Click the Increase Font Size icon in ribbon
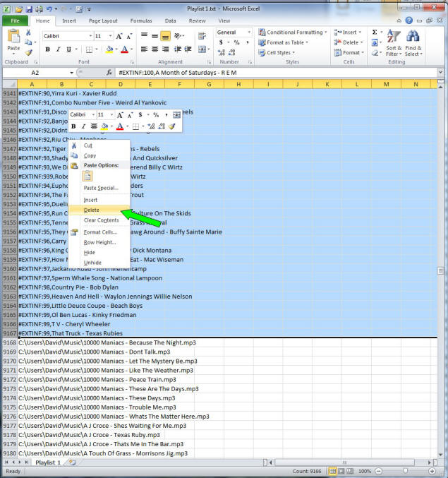The height and width of the screenshot is (478, 448). [119, 36]
